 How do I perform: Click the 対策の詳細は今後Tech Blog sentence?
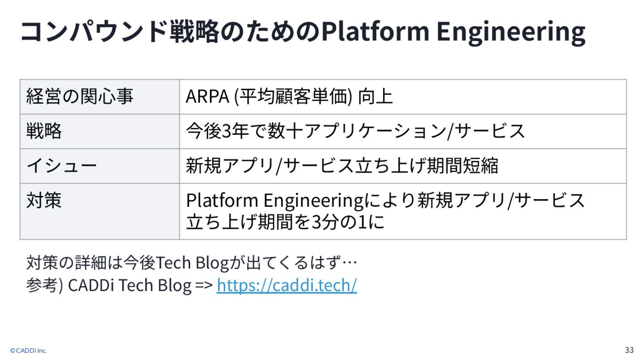(191, 263)
